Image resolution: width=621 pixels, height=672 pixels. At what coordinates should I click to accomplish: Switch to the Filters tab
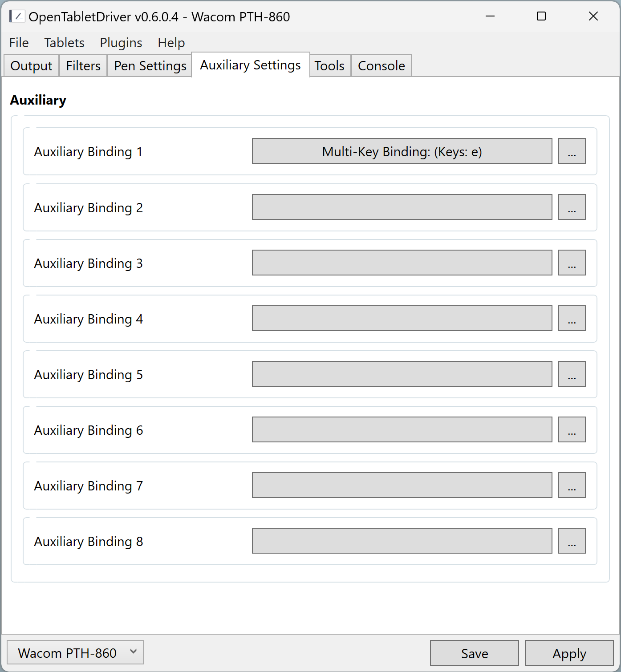83,66
